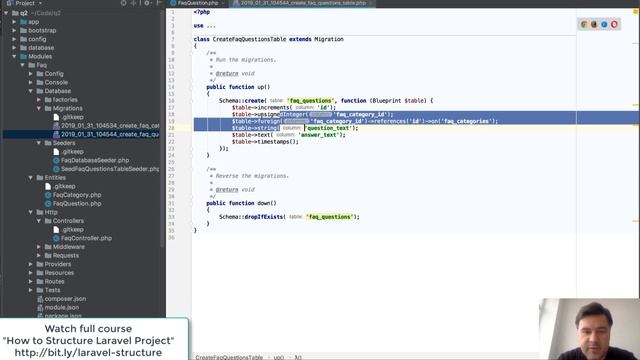The width and height of the screenshot is (640, 360).
Task: Expand the Tests folder
Action: 31,290
